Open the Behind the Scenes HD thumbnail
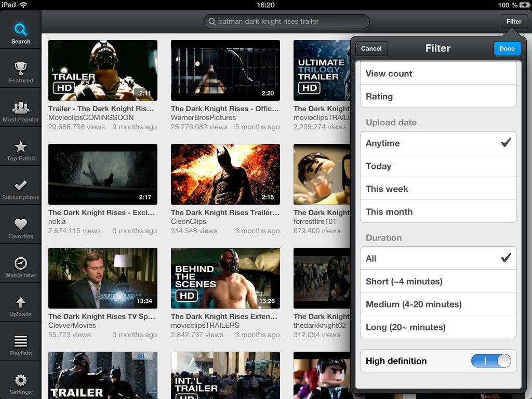 225,278
